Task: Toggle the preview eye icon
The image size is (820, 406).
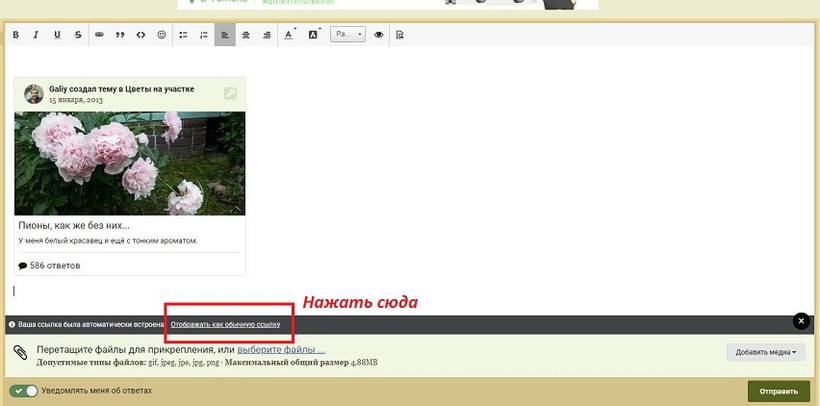Action: pyautogui.click(x=379, y=35)
